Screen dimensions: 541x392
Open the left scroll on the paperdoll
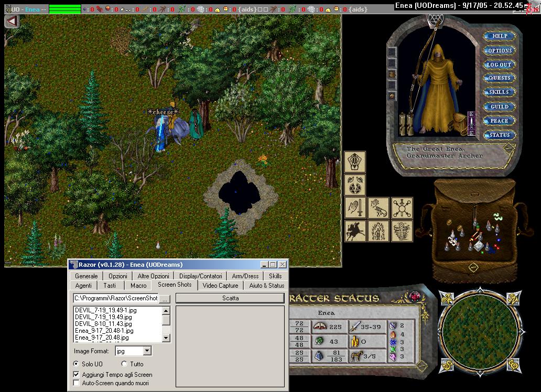[402, 124]
